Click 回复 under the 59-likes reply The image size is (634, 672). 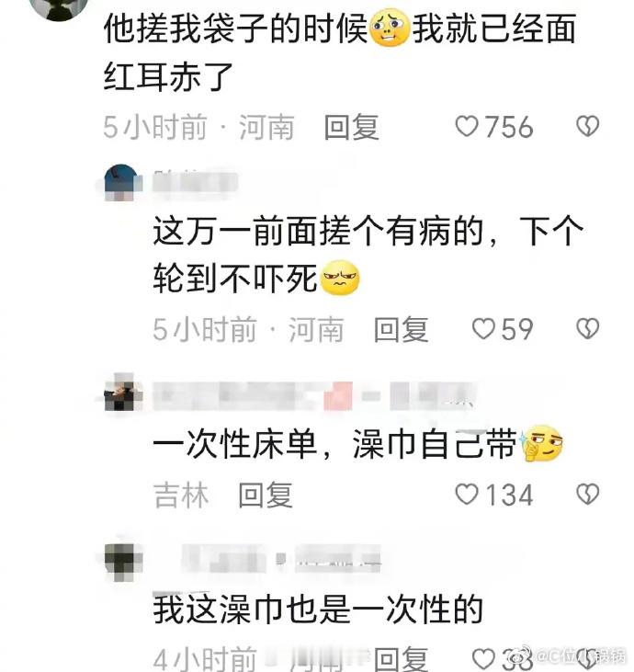coord(401,330)
